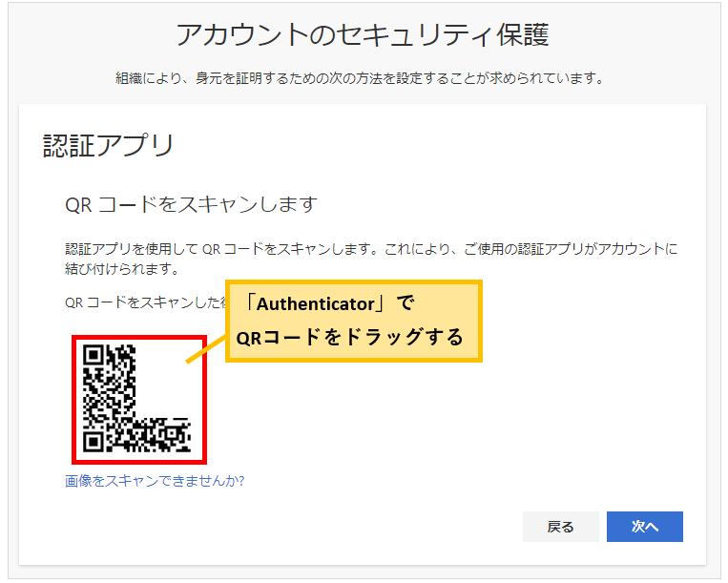Click the 次へ (Next) button
728x583 pixels.
pos(644,527)
